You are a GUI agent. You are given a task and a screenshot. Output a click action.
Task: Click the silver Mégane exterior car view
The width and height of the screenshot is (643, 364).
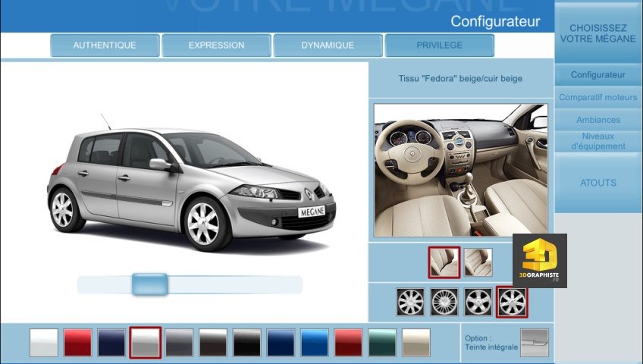coord(191,184)
